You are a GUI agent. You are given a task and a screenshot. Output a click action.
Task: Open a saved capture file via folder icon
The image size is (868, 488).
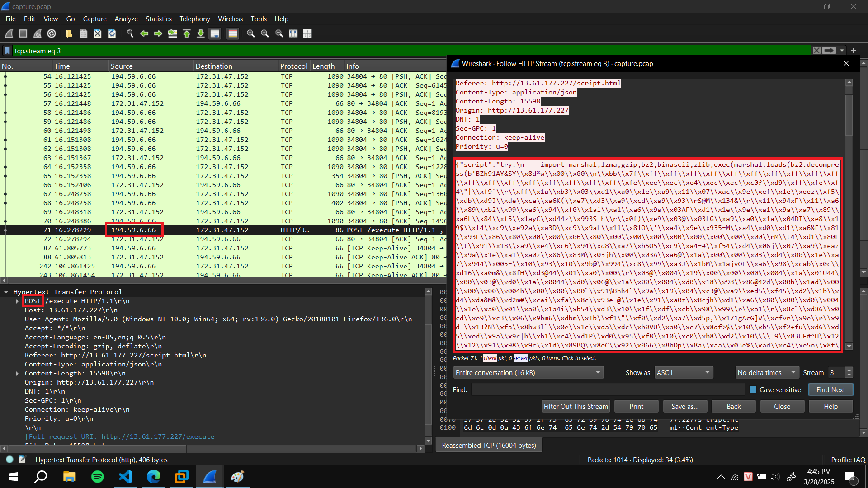click(69, 33)
